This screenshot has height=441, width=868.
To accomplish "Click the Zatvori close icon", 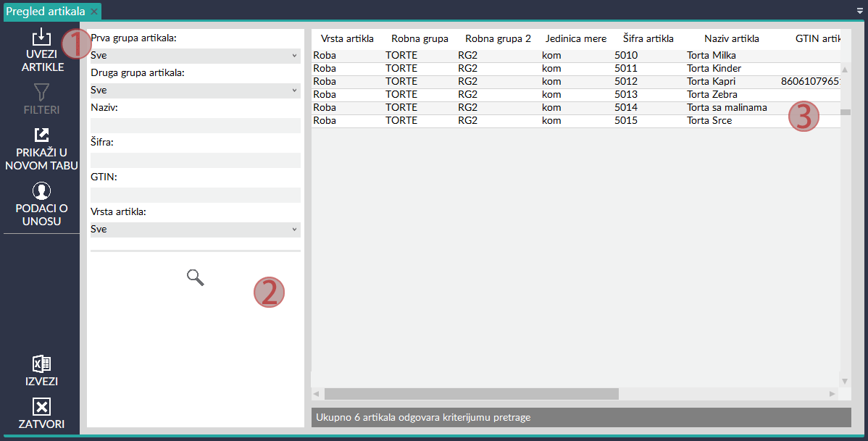I will (41, 407).
